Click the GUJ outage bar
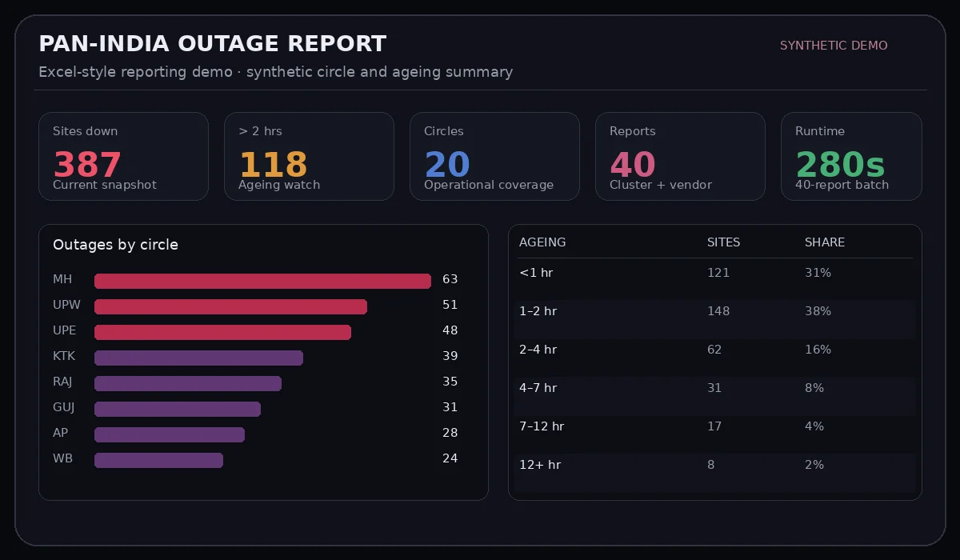960x560 pixels. pyautogui.click(x=178, y=409)
